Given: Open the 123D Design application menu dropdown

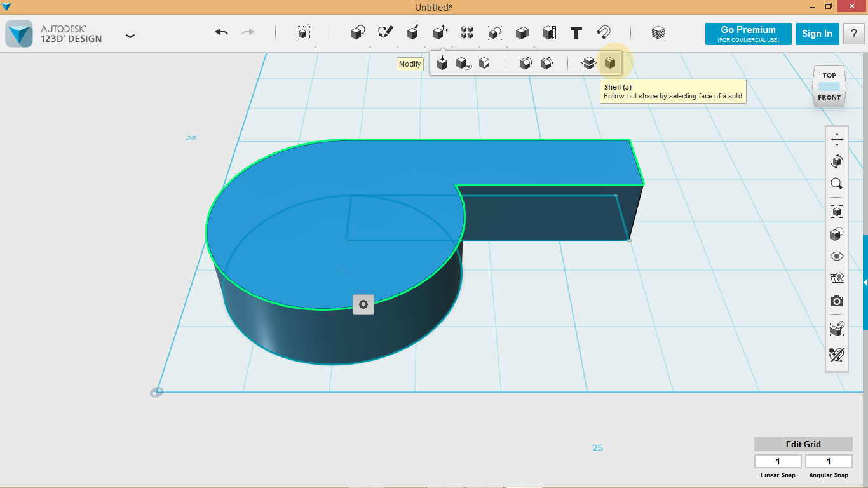Looking at the screenshot, I should pyautogui.click(x=130, y=36).
